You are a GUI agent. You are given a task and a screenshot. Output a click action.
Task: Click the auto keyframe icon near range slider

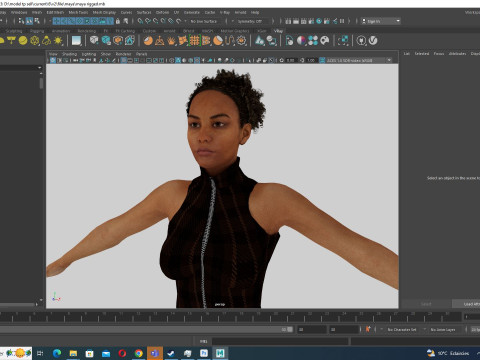pyautogui.click(x=368, y=329)
